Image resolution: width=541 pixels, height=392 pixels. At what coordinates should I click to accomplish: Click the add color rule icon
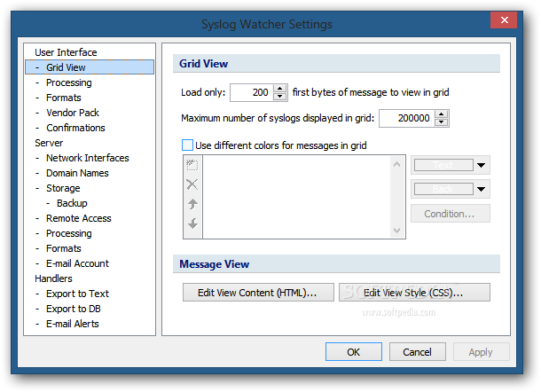192,165
